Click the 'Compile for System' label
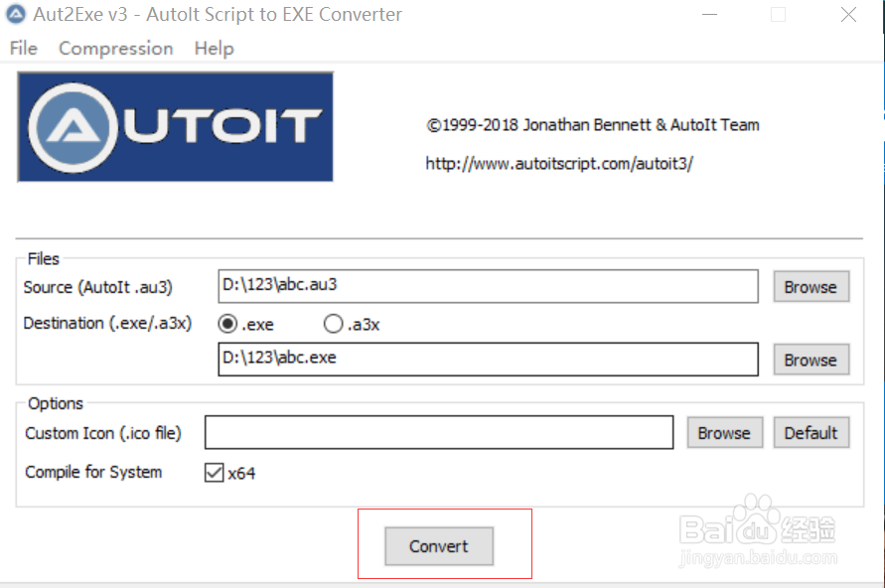 pos(93,472)
